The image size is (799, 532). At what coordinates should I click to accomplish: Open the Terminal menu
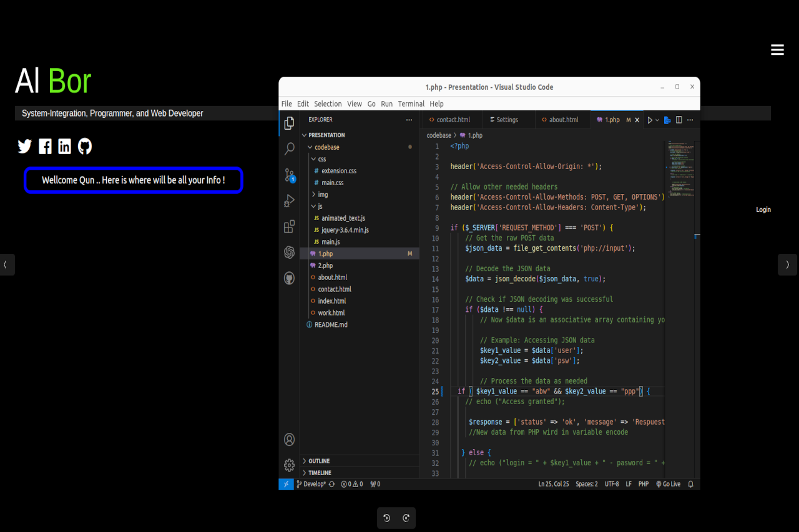(411, 104)
